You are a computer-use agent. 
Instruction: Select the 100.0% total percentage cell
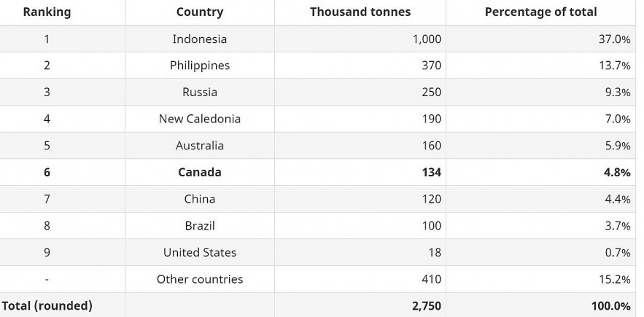pyautogui.click(x=610, y=306)
